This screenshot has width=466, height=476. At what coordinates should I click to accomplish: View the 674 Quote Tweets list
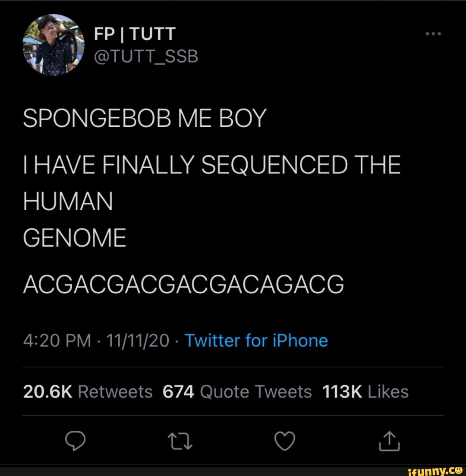(x=237, y=391)
